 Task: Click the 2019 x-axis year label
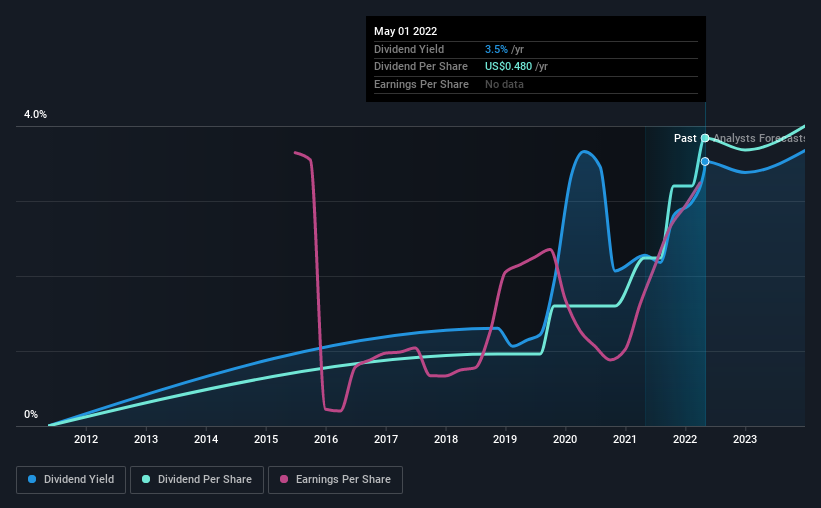point(505,439)
